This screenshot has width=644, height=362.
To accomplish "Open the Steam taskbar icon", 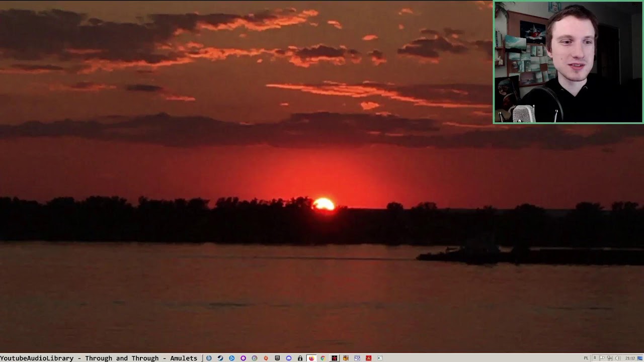I will [220, 358].
